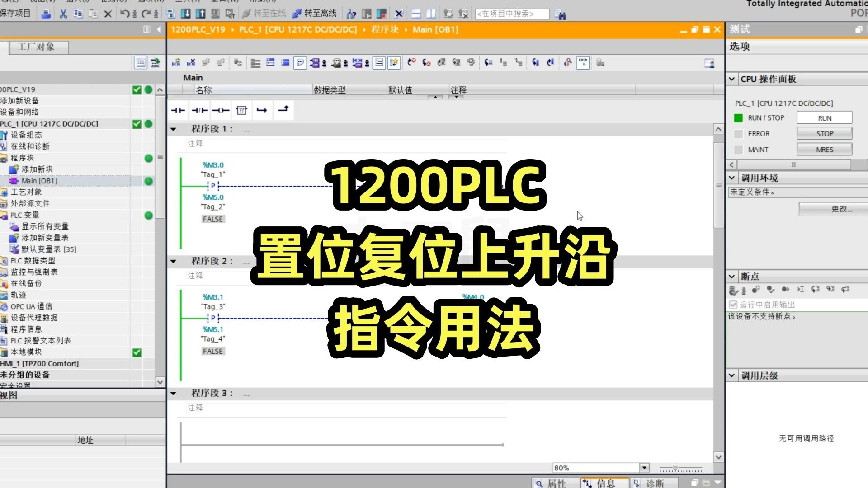
Task: Click the download to device icon
Action: click(x=185, y=14)
